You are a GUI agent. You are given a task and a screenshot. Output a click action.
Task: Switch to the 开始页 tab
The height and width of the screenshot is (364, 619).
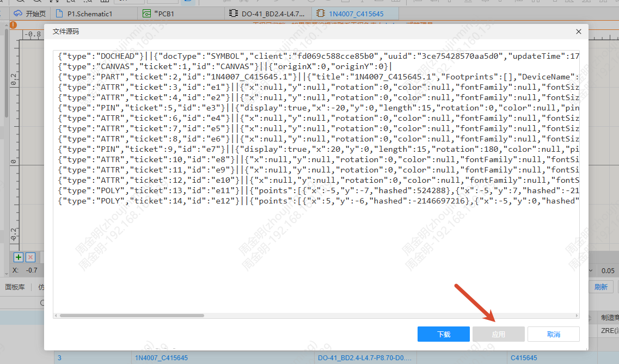coord(30,14)
